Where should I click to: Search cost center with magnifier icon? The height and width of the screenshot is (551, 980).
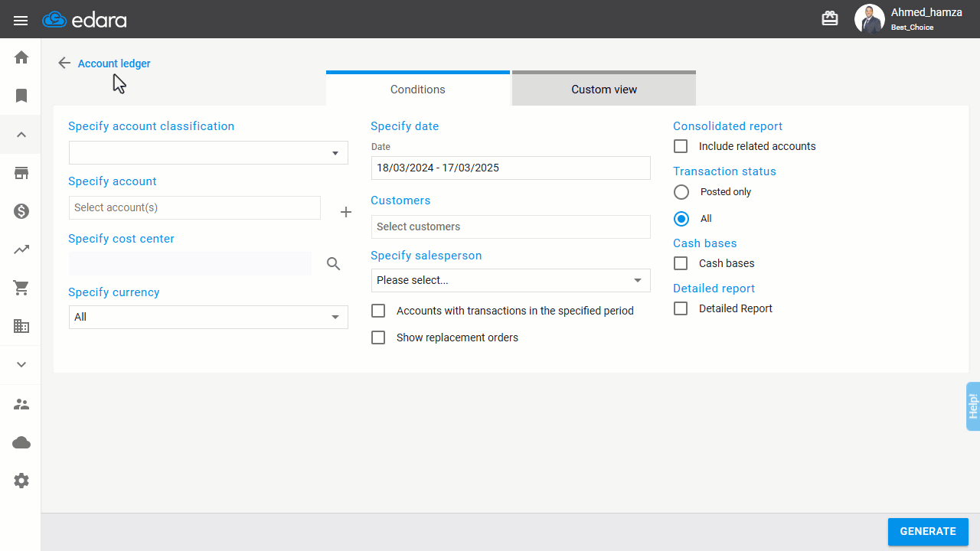(334, 264)
